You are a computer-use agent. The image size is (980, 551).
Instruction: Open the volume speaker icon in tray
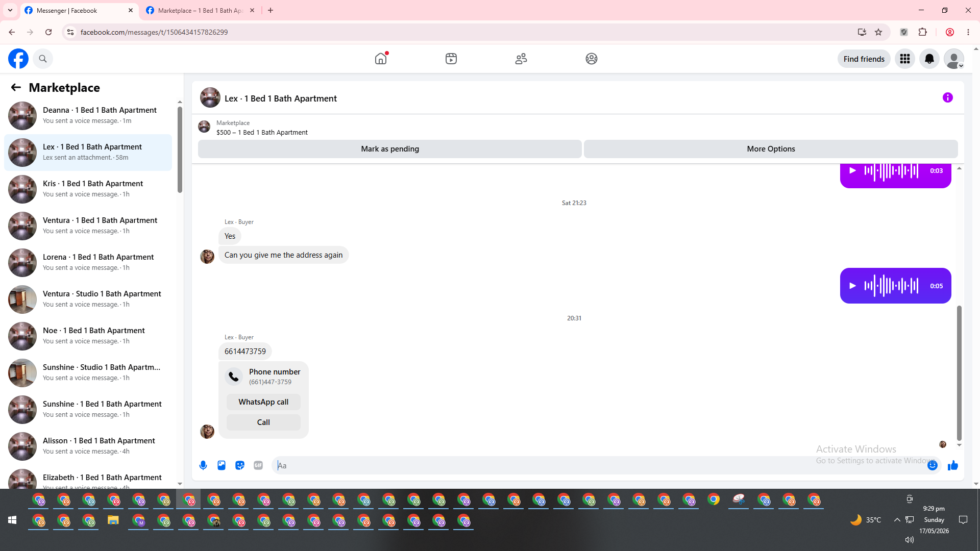[909, 539]
